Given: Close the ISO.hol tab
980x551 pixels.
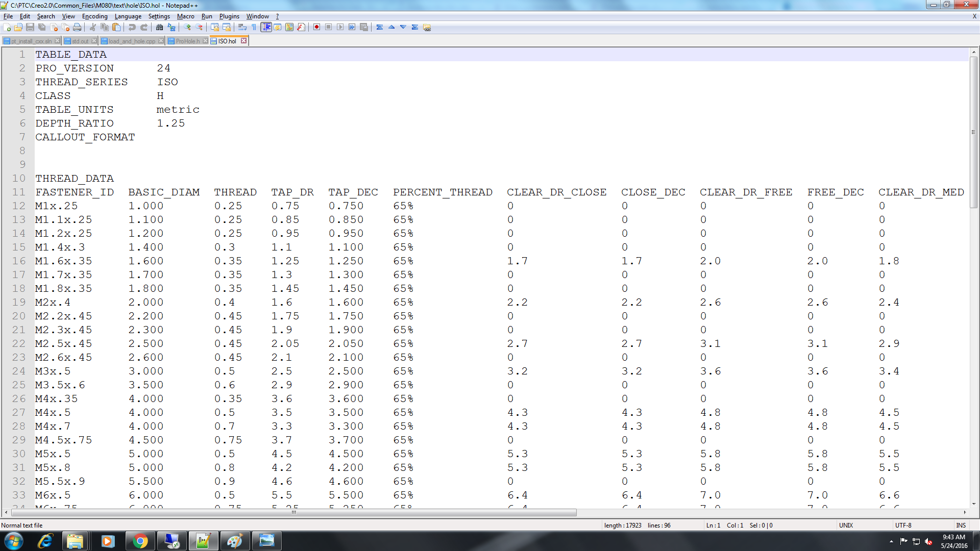Looking at the screenshot, I should click(x=244, y=41).
